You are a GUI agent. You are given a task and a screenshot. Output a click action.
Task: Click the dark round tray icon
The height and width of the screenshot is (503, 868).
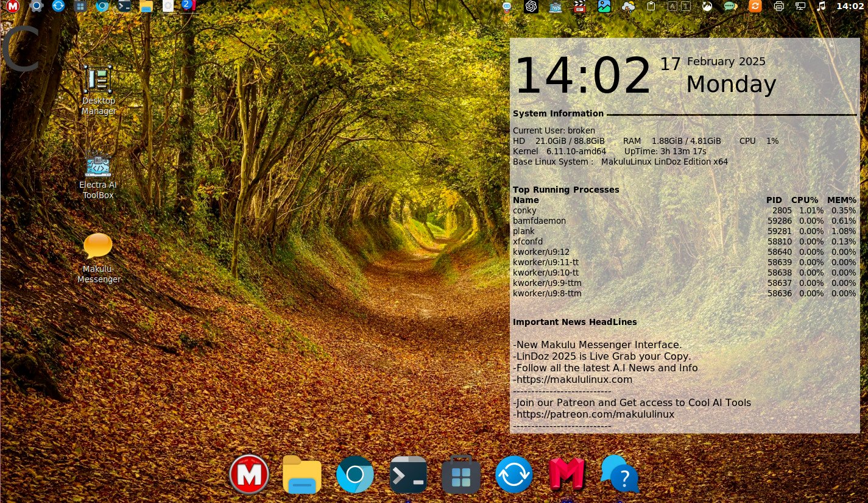707,7
